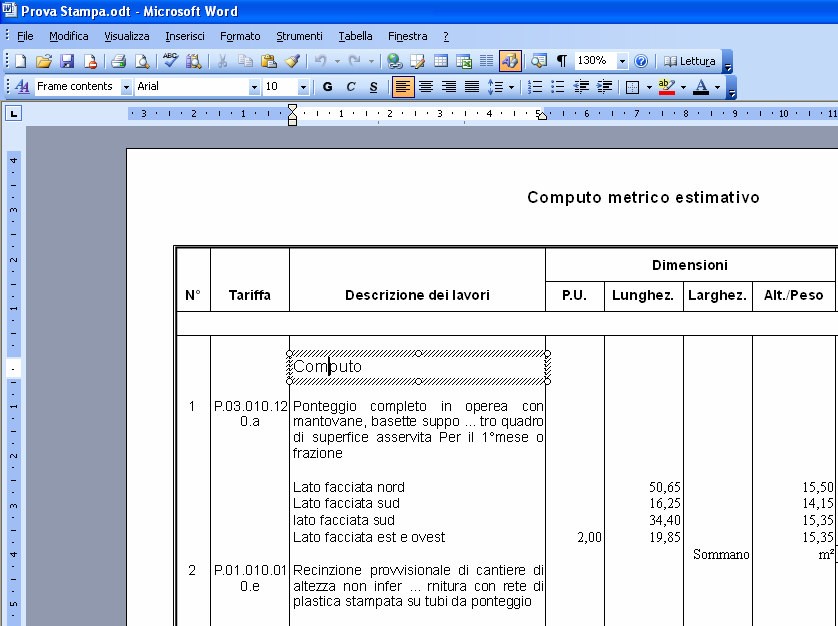Run spelling and grammar check
Screen dimensions: 838x626
171,61
